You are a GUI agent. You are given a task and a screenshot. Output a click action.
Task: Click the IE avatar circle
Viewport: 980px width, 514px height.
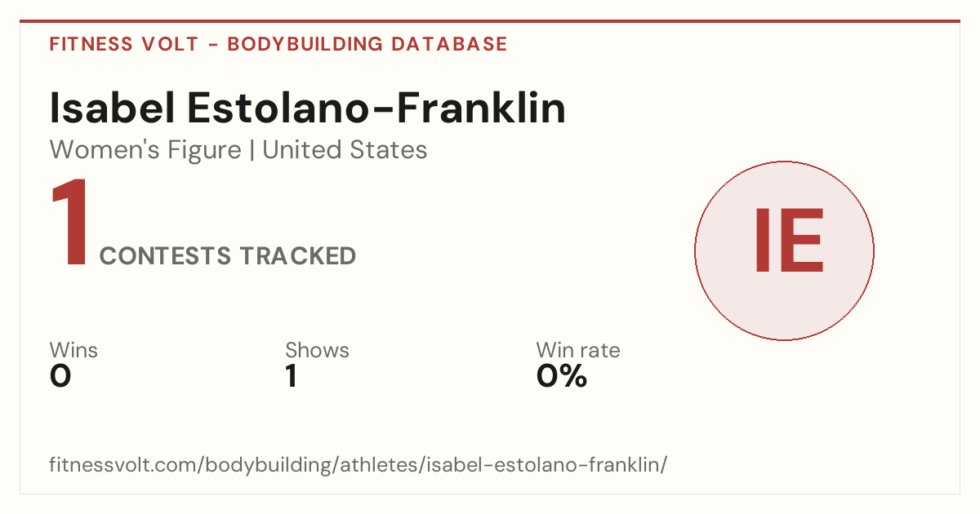pos(784,250)
